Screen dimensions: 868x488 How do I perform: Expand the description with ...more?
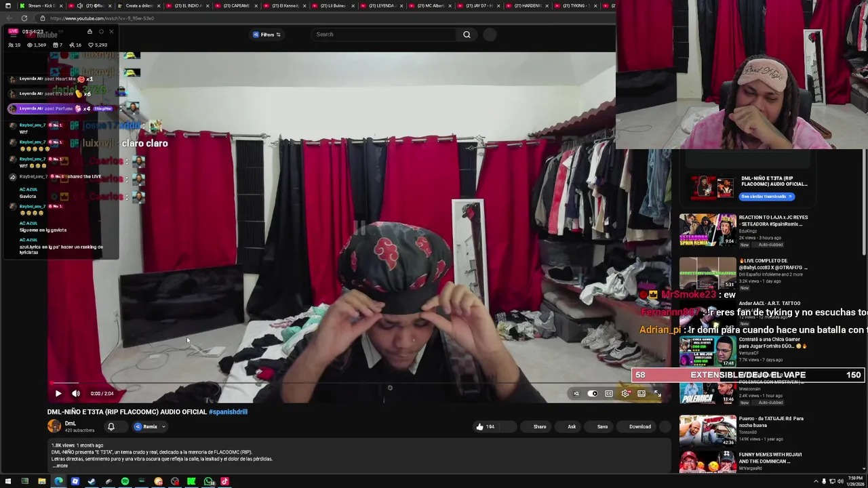click(60, 466)
